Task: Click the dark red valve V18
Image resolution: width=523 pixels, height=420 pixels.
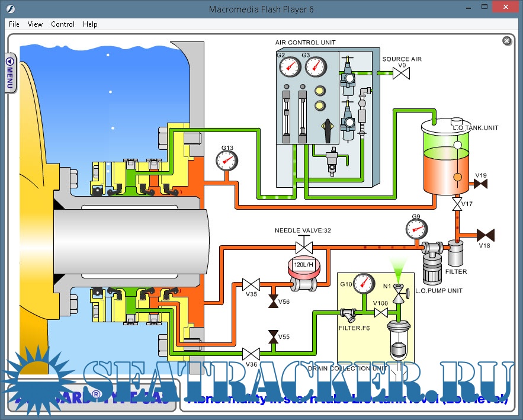Action: pyautogui.click(x=486, y=235)
